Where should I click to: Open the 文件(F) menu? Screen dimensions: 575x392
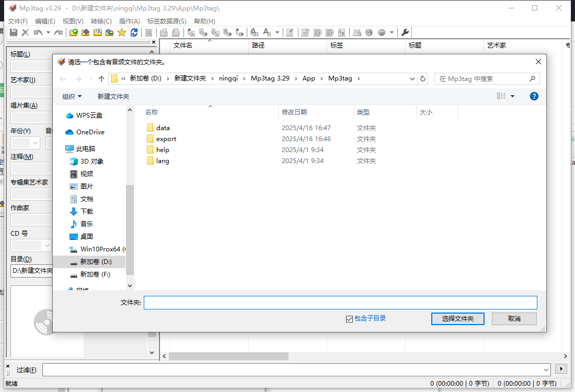[x=18, y=21]
